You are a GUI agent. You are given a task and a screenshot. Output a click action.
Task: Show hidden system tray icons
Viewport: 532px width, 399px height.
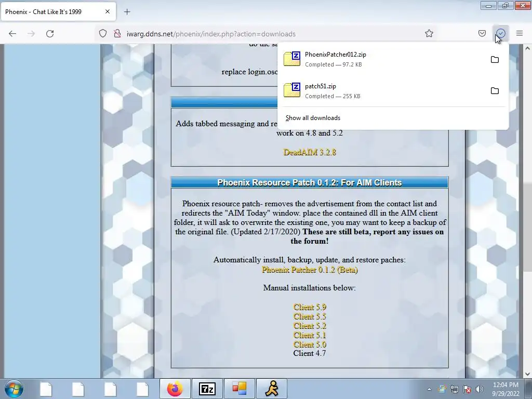point(429,389)
